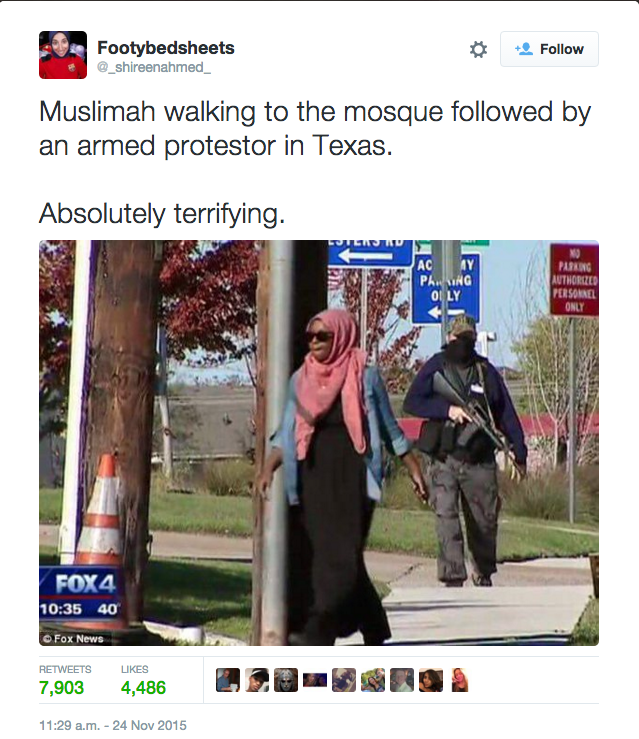Click the Follow button
This screenshot has width=639, height=739.
549,49
